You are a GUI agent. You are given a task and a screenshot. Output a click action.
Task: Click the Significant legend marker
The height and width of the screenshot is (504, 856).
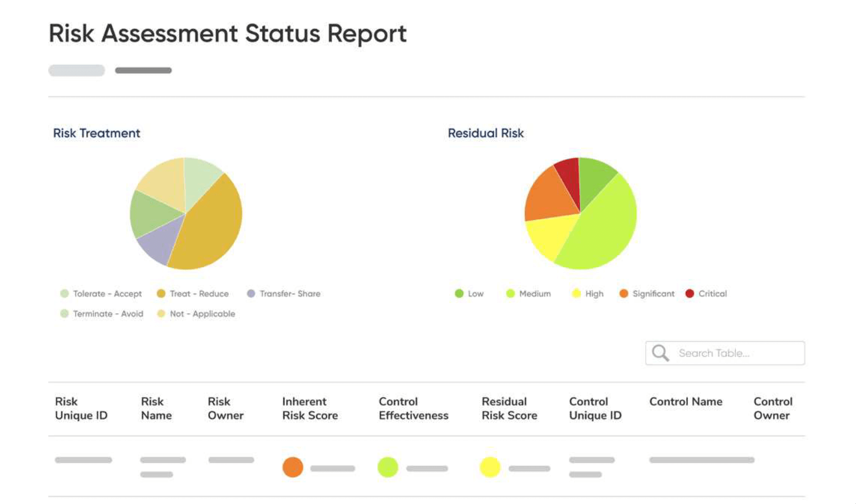point(624,294)
